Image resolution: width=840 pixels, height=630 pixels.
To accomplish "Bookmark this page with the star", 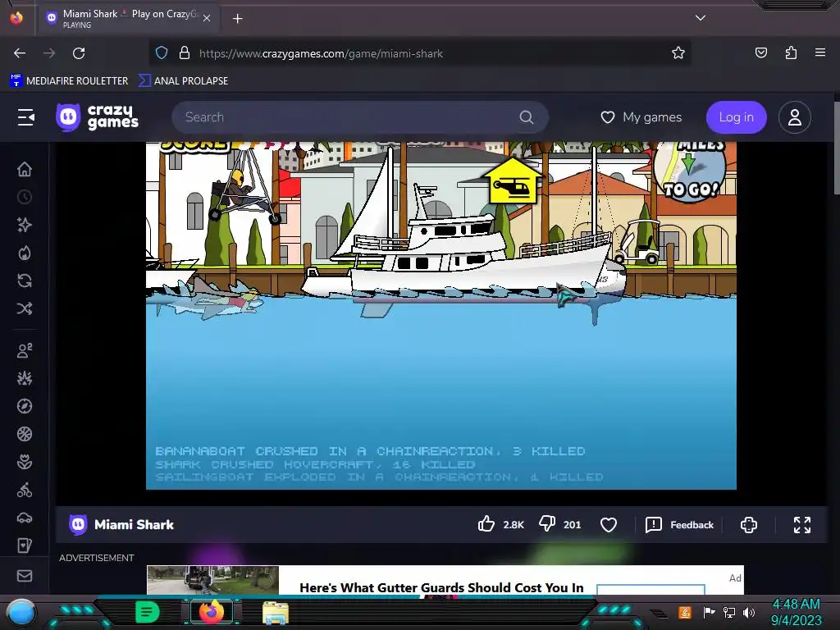I will [x=678, y=53].
